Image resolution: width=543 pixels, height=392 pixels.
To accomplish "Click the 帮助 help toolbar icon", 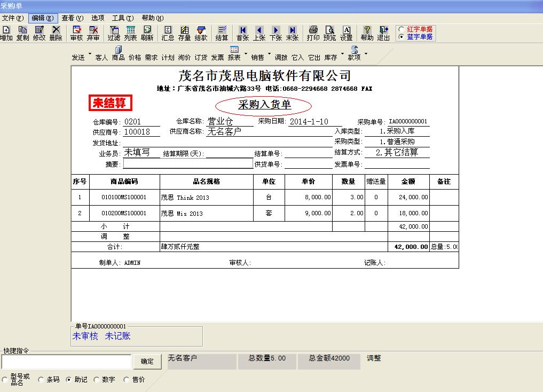I will pos(367,33).
